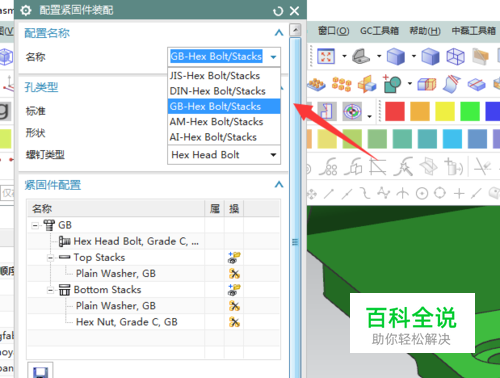Select the shaded solid cube icon
500x378 pixels.
(395, 56)
